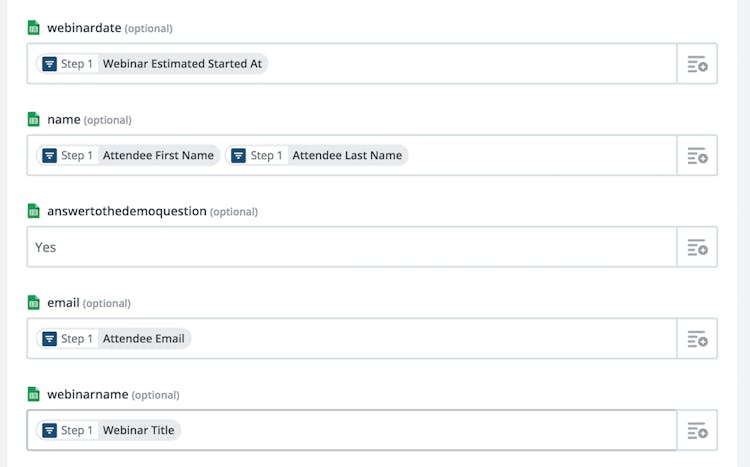Screen dimensions: 750x467
Task: Select the Webinar Title pill
Action: tap(108, 431)
